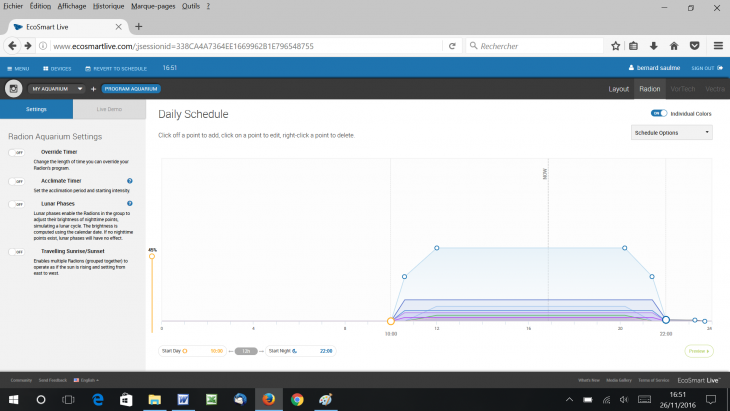
Task: Enable the Override Timer switch
Action: (x=17, y=152)
